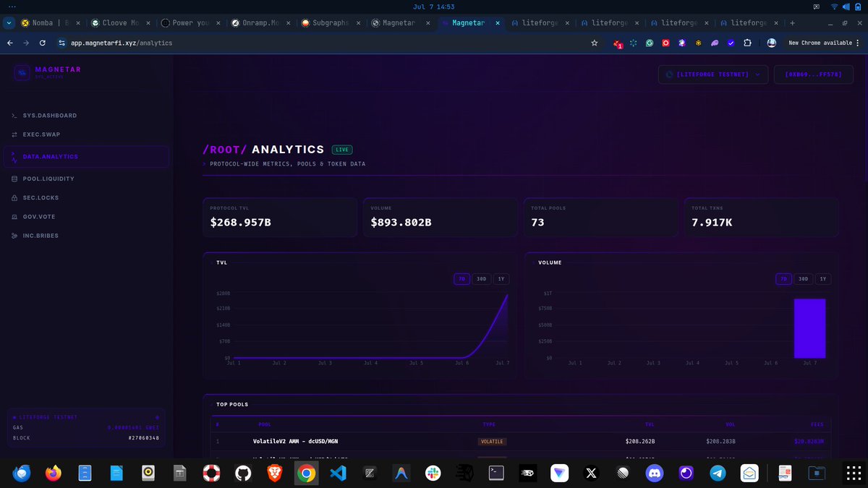868x488 pixels.
Task: Click the SEC.LOCKS padlock icon
Action: click(x=15, y=197)
